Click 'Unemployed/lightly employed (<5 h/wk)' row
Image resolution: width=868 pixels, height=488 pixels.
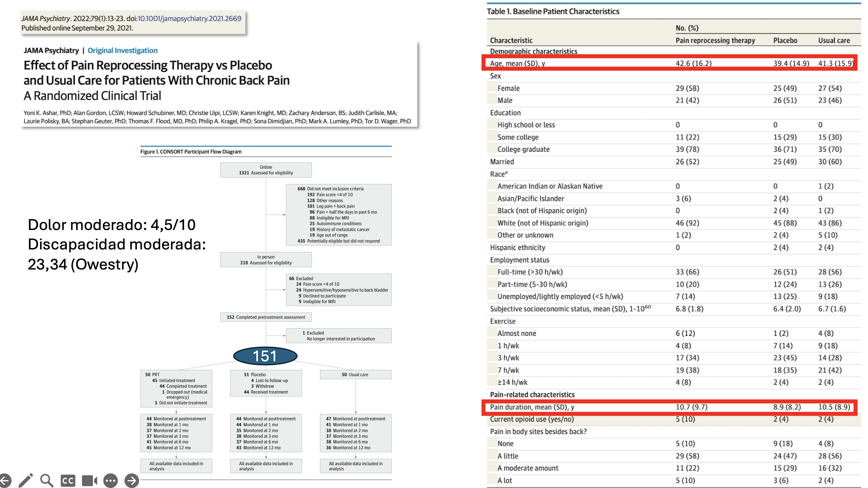[560, 297]
